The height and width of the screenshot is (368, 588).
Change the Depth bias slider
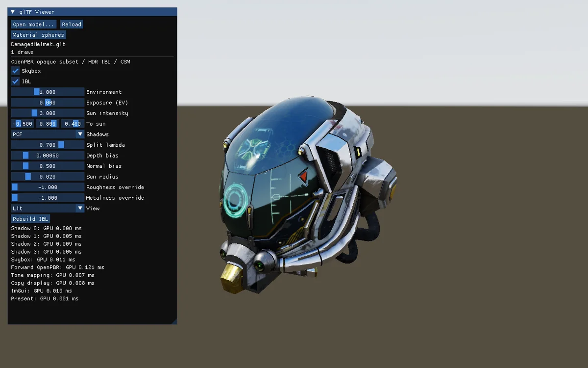coord(48,156)
